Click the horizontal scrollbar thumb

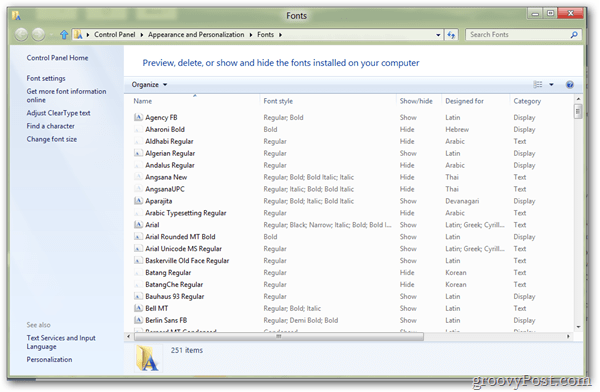point(279,336)
